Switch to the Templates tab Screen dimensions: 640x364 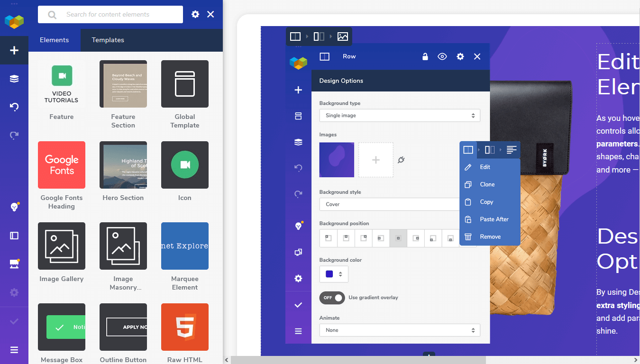[107, 40]
